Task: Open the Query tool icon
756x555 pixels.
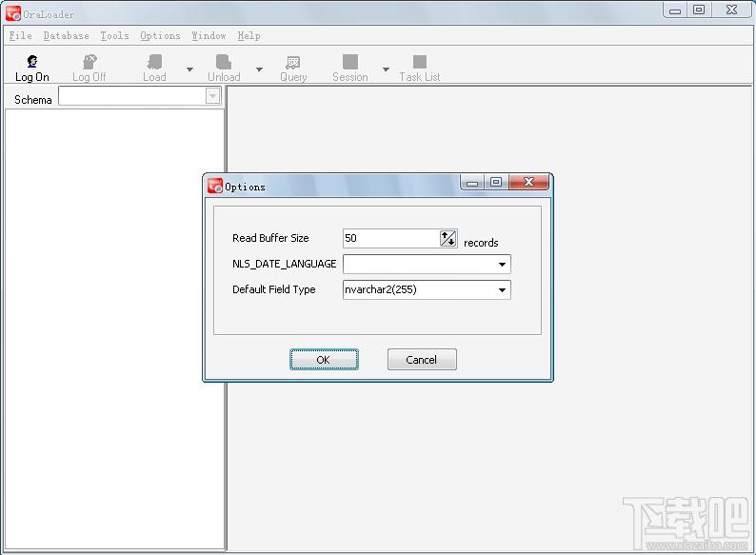Action: click(x=293, y=68)
